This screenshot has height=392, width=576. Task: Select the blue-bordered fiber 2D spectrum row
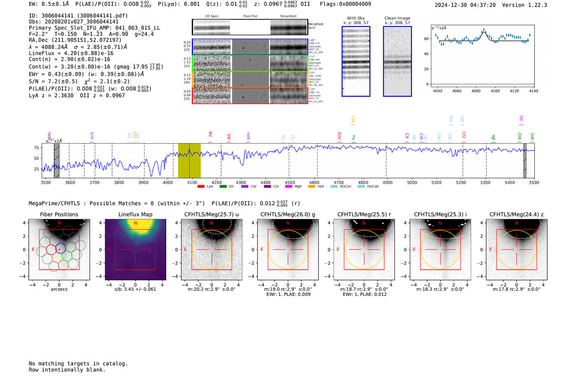click(250, 47)
